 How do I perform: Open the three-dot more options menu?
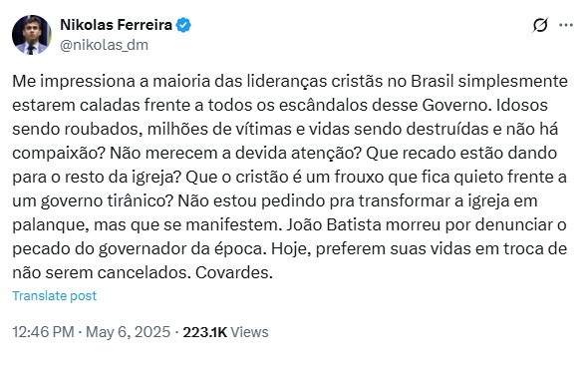pyautogui.click(x=566, y=25)
